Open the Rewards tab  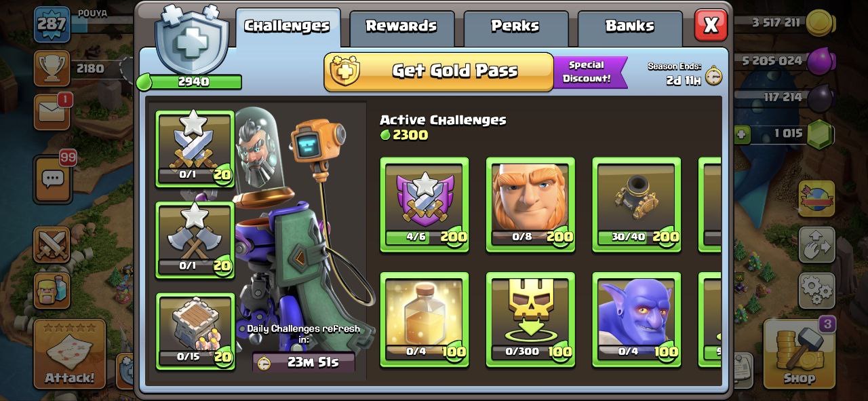coord(401,27)
